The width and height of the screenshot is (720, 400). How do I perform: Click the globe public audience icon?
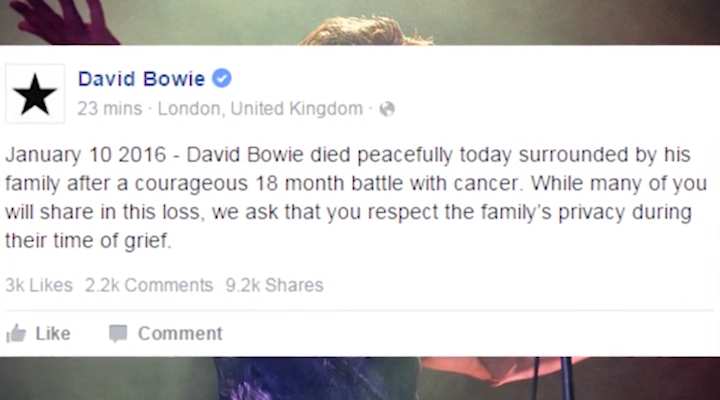click(x=387, y=109)
